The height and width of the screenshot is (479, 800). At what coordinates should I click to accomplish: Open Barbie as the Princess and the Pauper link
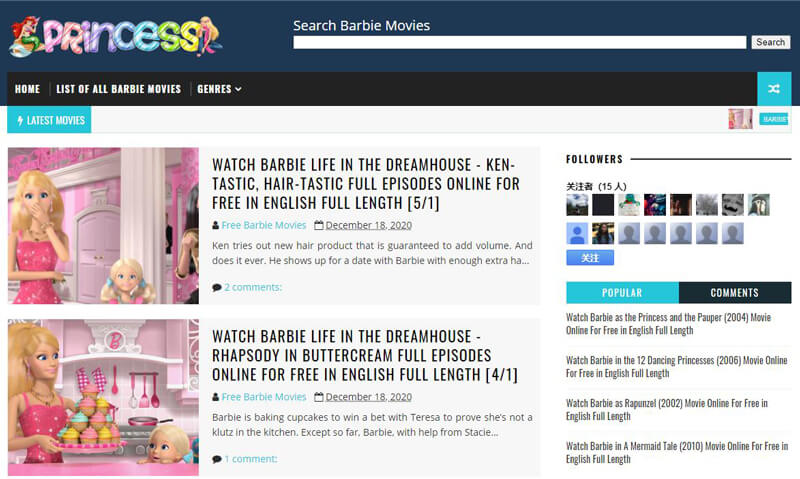(668, 324)
